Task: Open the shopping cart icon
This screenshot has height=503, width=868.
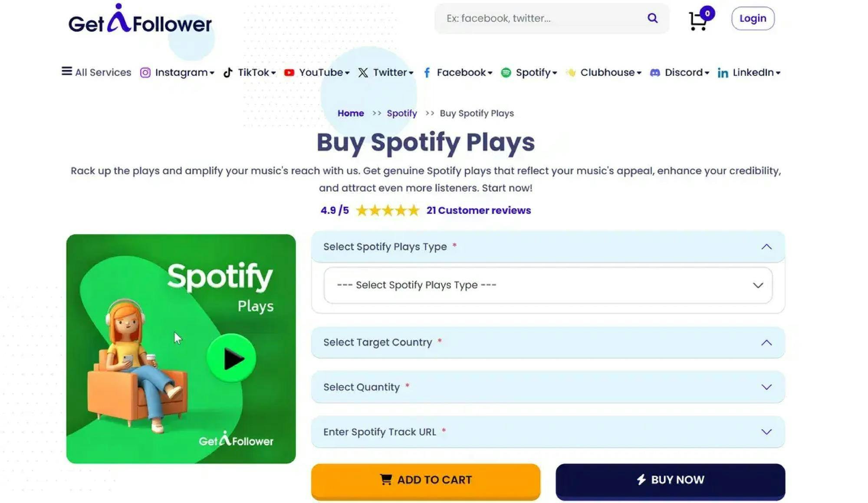Action: click(698, 20)
